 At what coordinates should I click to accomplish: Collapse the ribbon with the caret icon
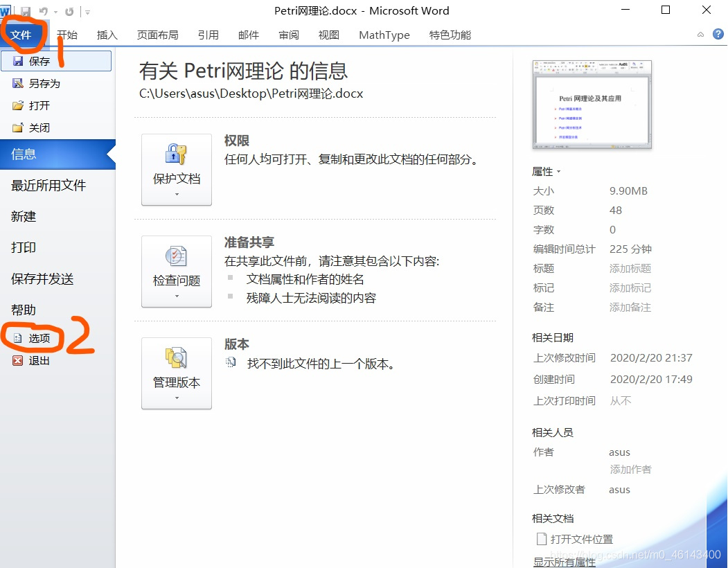700,35
